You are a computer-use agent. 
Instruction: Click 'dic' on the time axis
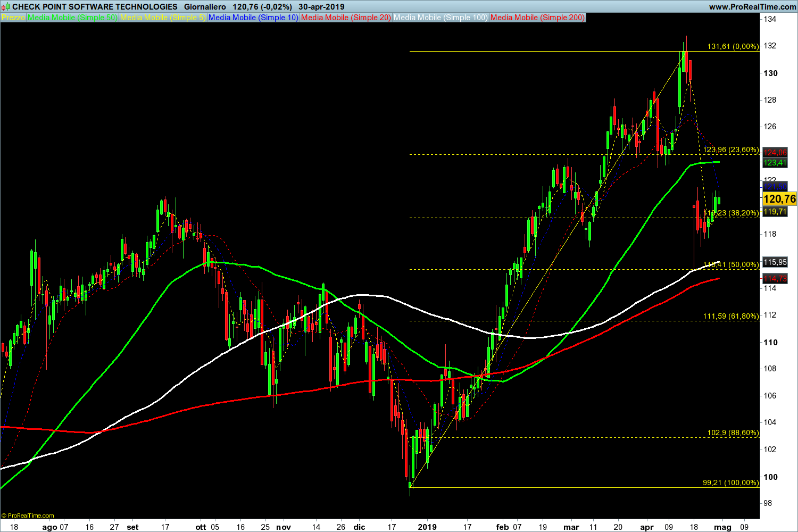tap(360, 527)
